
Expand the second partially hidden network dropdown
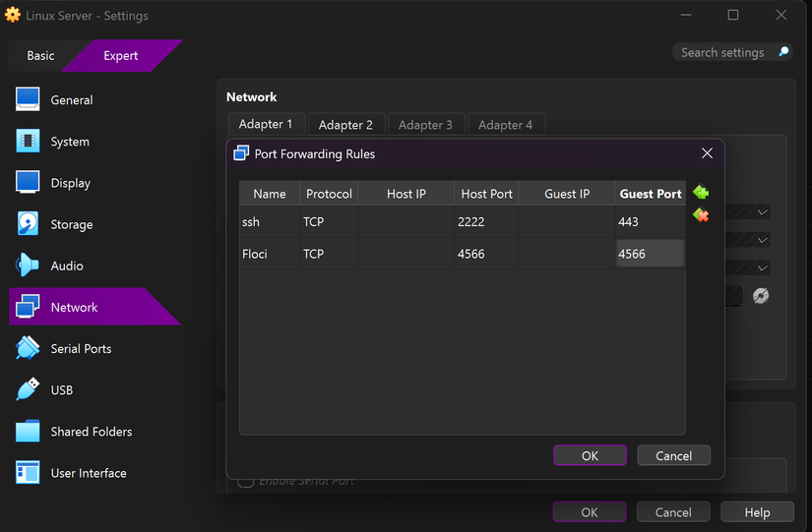pyautogui.click(x=762, y=240)
